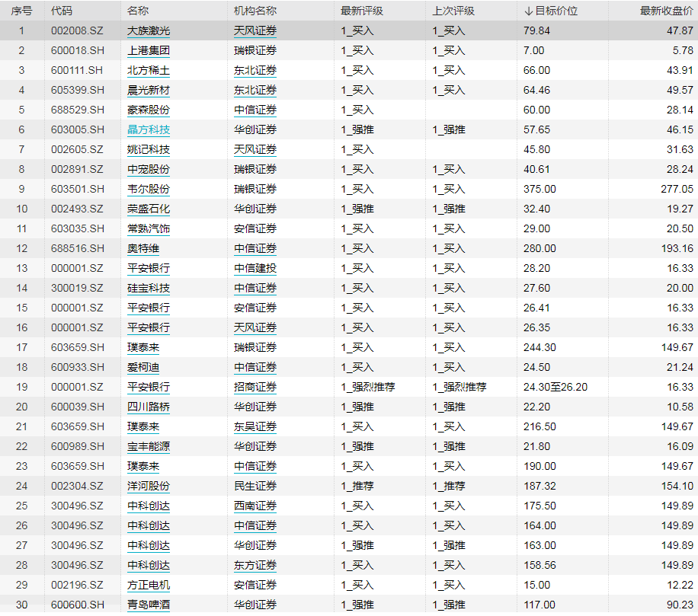
Task: Open 中信建投 in row 13
Action: point(255,268)
